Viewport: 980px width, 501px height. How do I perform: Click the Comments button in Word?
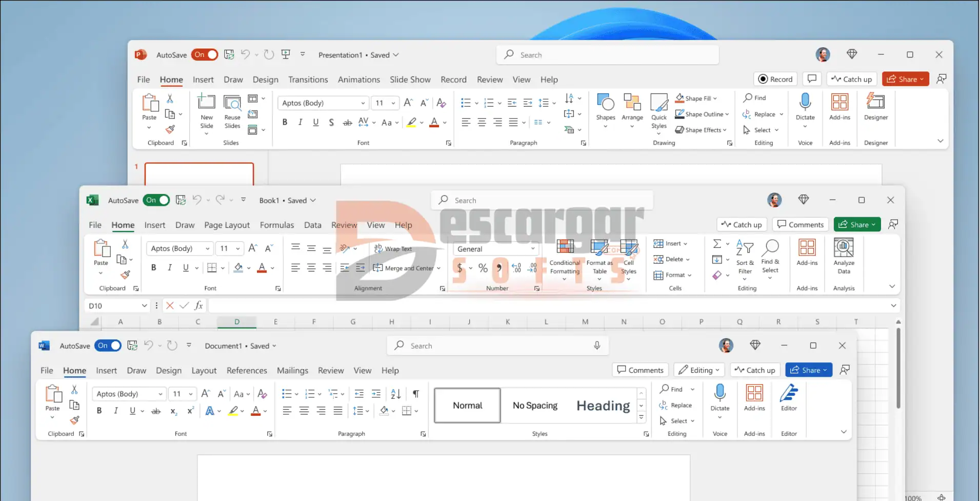coord(641,370)
